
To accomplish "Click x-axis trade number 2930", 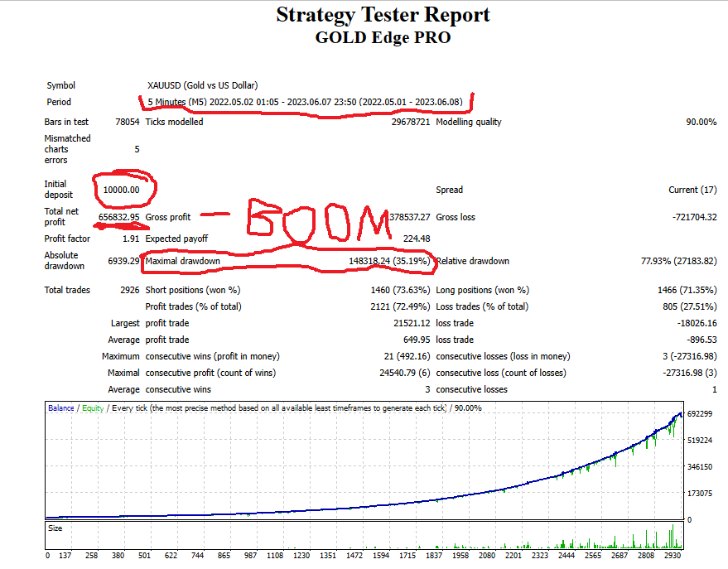I will coord(673,556).
